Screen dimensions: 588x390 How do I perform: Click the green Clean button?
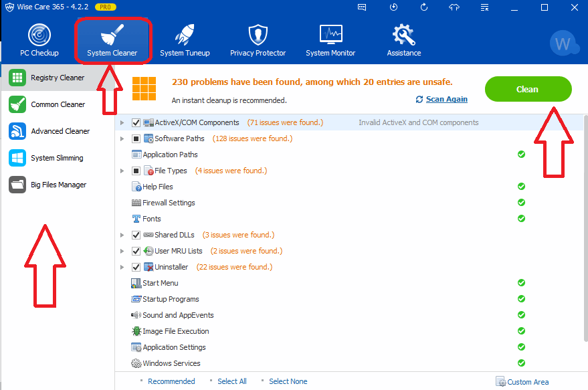[528, 89]
